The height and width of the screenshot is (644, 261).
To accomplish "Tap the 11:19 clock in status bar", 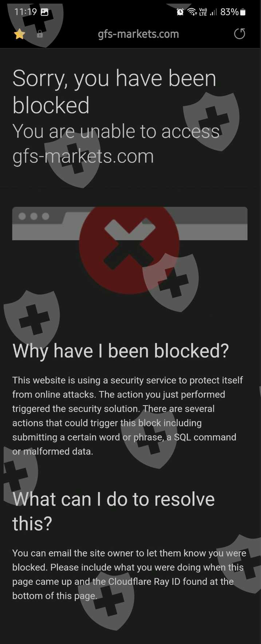I will 25,12.
